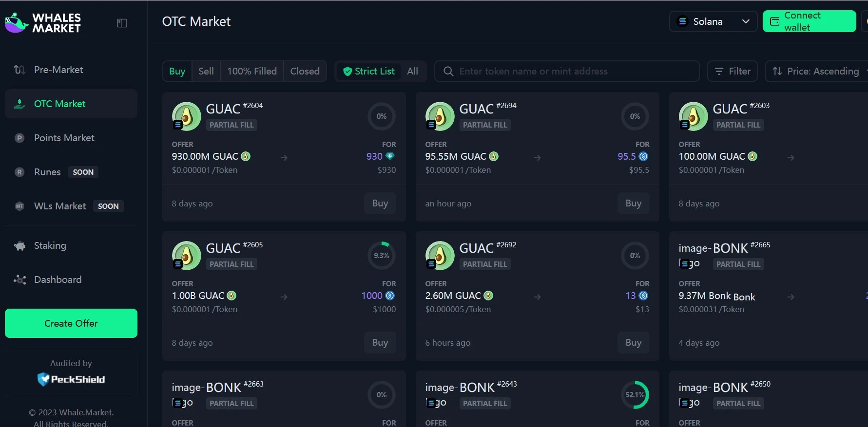The width and height of the screenshot is (868, 427).
Task: Open Points Market from sidebar
Action: [x=64, y=138]
